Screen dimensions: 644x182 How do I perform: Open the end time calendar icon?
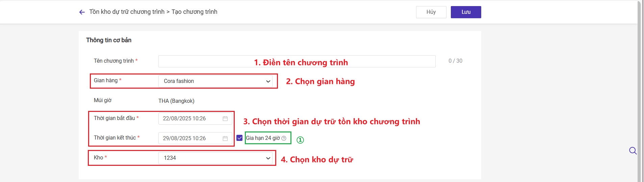(x=225, y=139)
